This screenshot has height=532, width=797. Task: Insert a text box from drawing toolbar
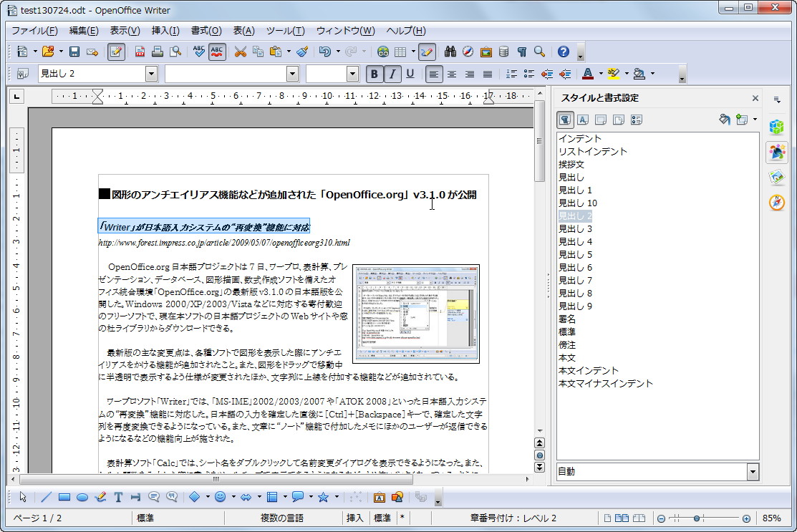tap(118, 497)
